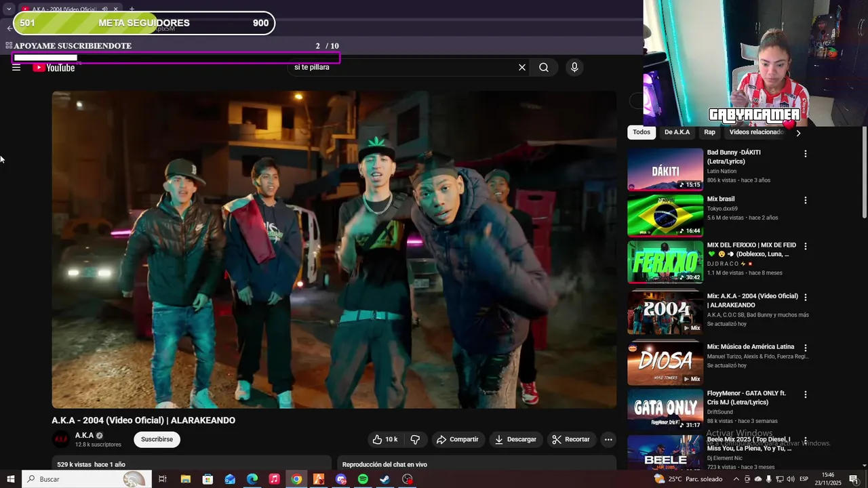Image resolution: width=868 pixels, height=488 pixels.
Task: Switch to Google Chrome on the taskbar
Action: (x=296, y=479)
